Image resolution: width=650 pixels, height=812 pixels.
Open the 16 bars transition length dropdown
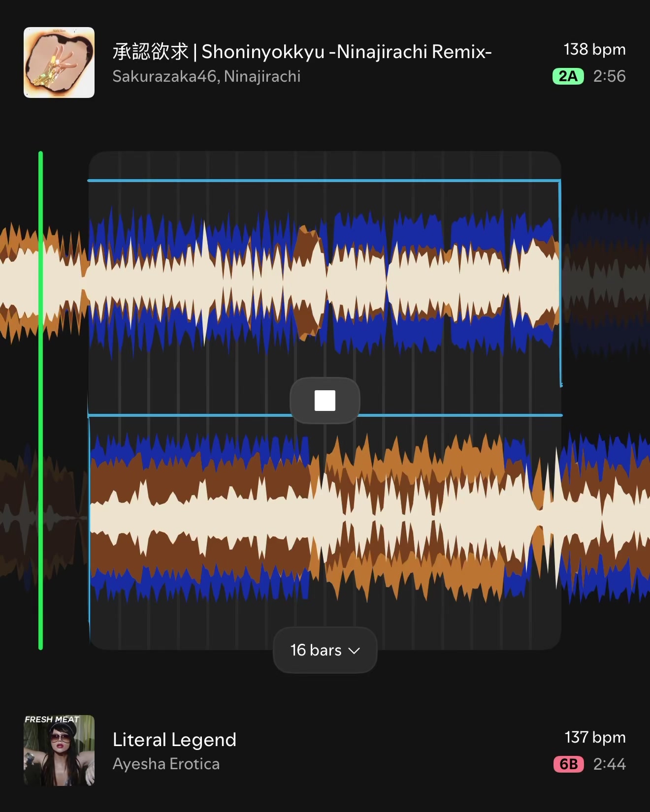click(x=325, y=650)
